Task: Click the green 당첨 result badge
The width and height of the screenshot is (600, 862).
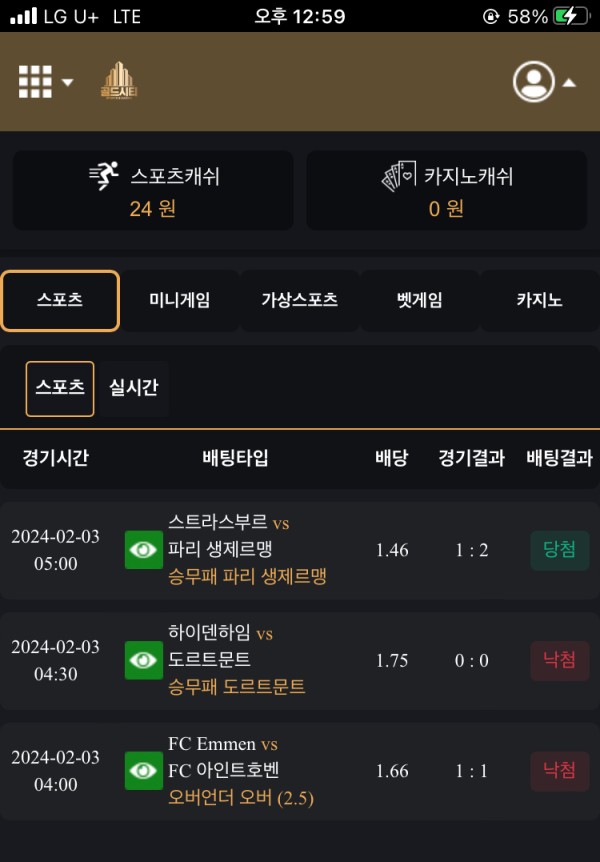Action: pos(560,550)
